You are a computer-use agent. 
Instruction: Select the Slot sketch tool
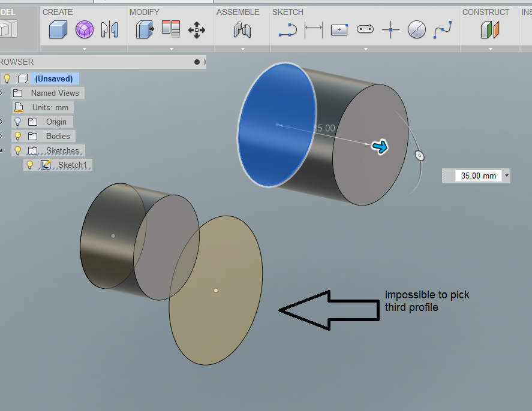click(365, 29)
